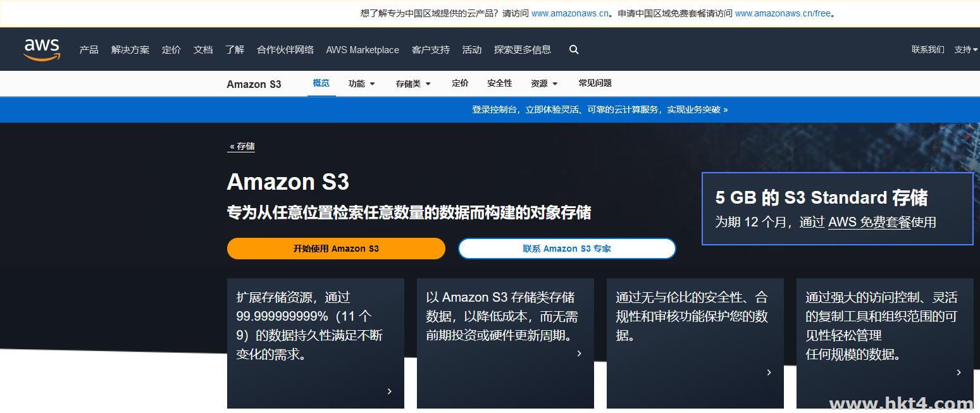Open the www.amazonaws.cn link
Image resolution: width=980 pixels, height=413 pixels.
[570, 13]
